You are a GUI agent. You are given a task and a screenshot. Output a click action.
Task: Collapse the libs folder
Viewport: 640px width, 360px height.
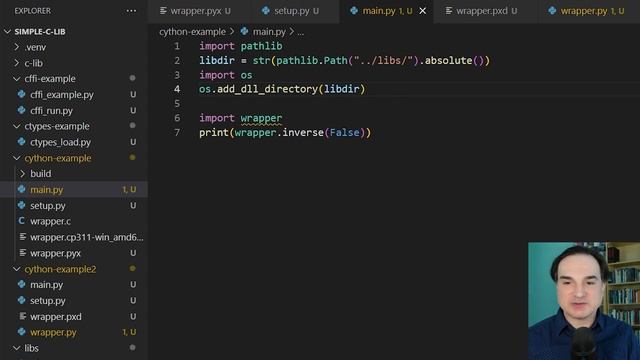[x=17, y=348]
